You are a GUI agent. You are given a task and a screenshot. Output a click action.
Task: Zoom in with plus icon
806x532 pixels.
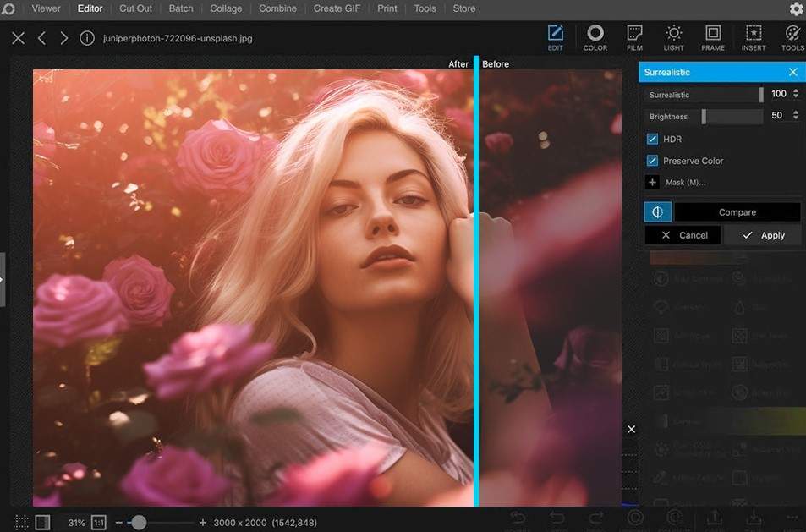pos(202,523)
